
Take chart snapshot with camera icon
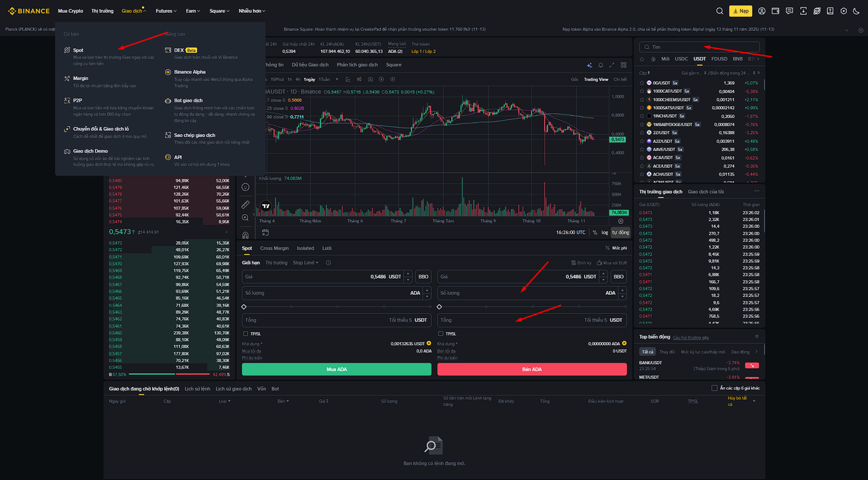point(371,79)
